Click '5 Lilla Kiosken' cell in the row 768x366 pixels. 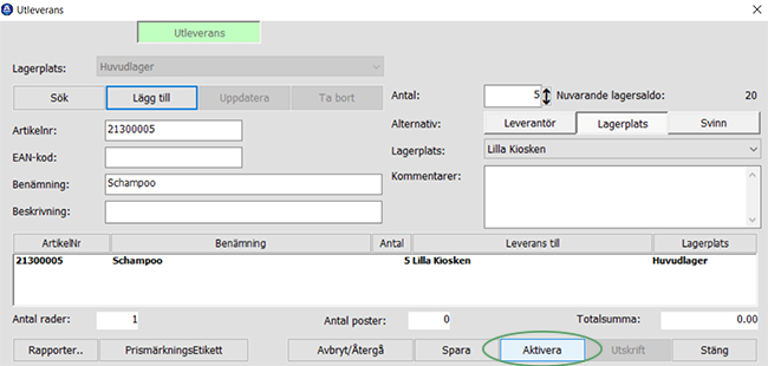tap(437, 261)
